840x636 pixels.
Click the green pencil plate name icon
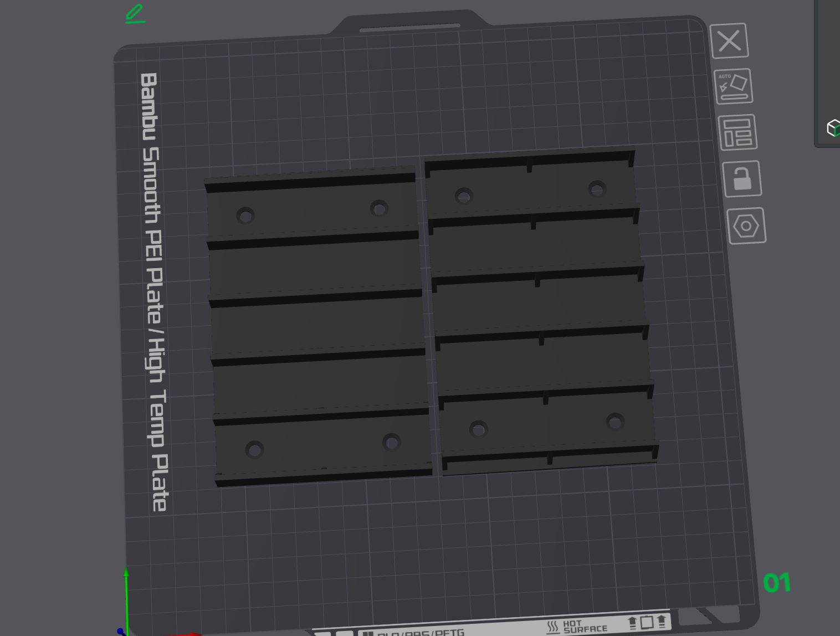(x=135, y=14)
